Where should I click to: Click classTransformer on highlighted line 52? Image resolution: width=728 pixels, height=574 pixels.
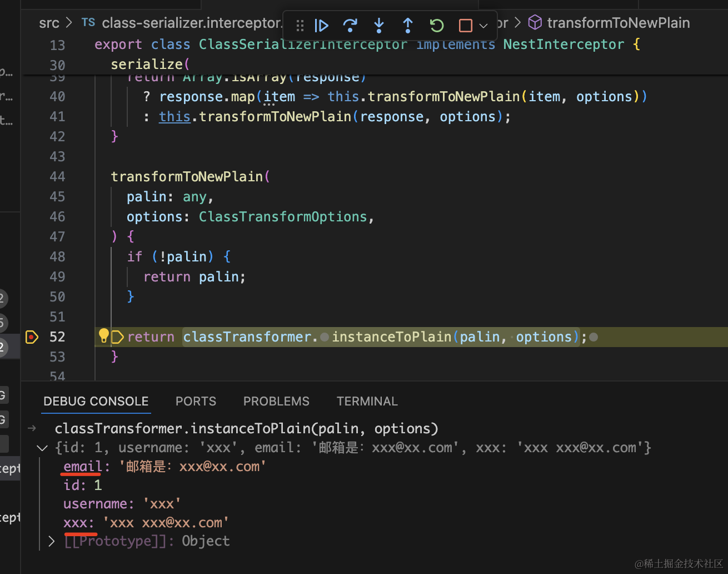click(x=247, y=337)
